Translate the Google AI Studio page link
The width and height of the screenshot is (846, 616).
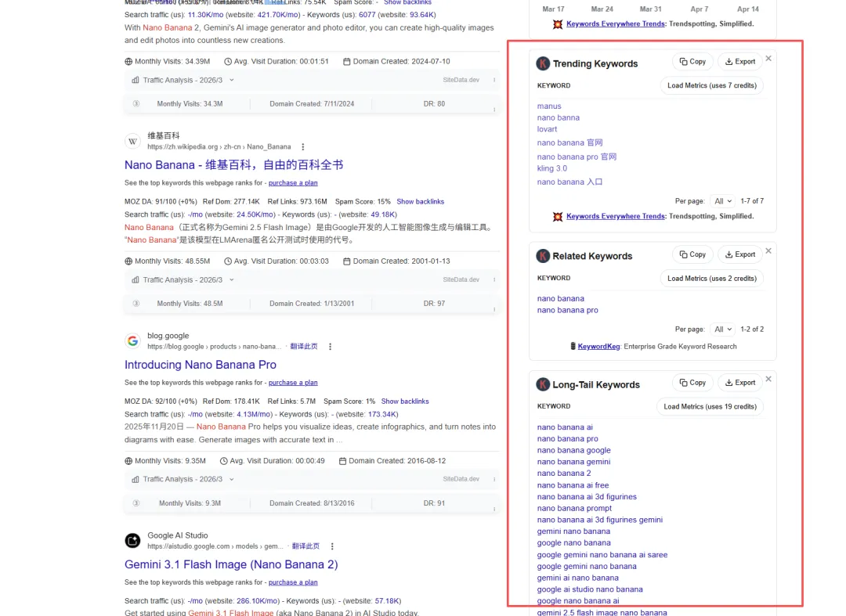(x=305, y=546)
